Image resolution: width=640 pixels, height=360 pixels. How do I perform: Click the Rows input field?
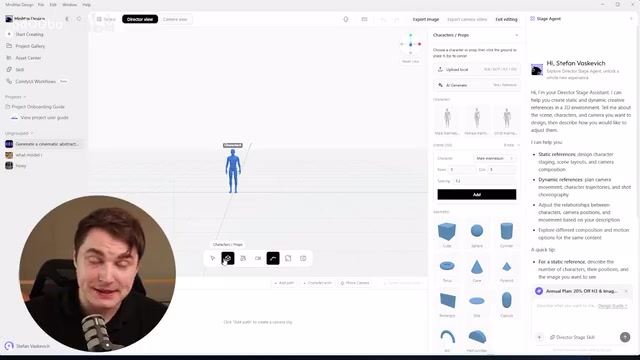click(462, 169)
